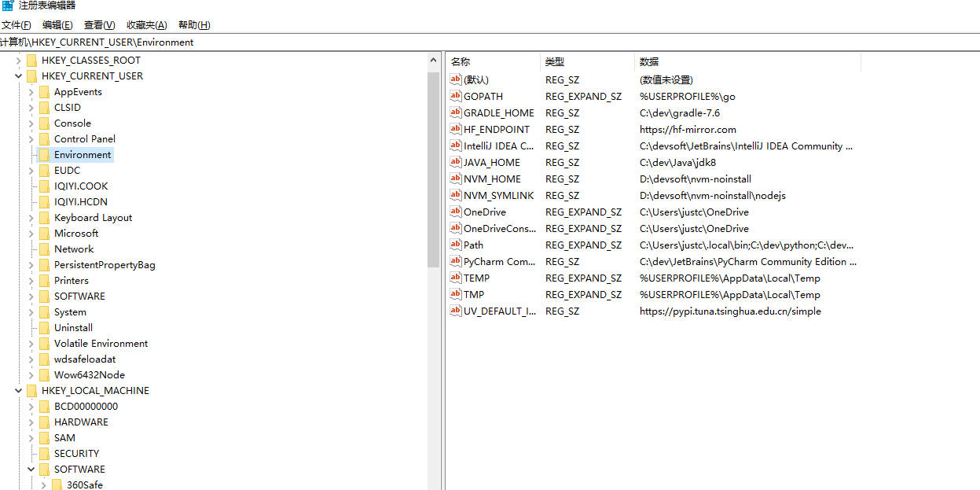The width and height of the screenshot is (980, 490).
Task: Select the Volatile Environment key
Action: [101, 344]
